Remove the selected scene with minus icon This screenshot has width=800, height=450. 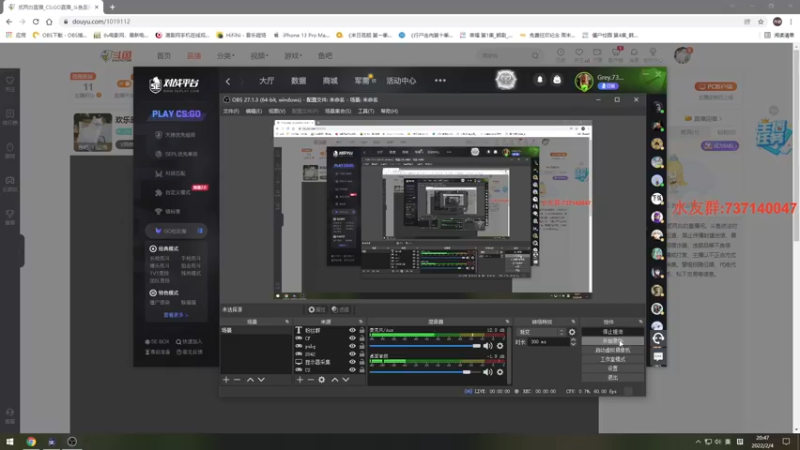(x=237, y=380)
